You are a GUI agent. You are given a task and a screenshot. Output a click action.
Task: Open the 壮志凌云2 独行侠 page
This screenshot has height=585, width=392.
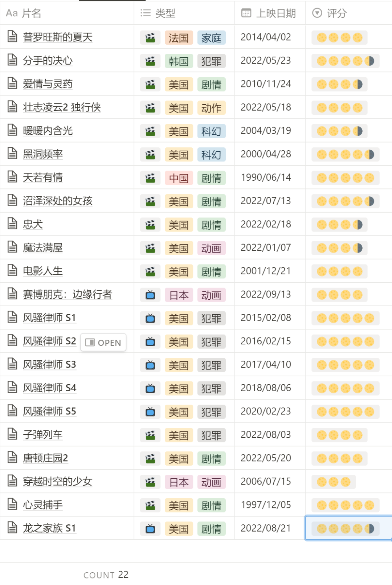point(62,107)
